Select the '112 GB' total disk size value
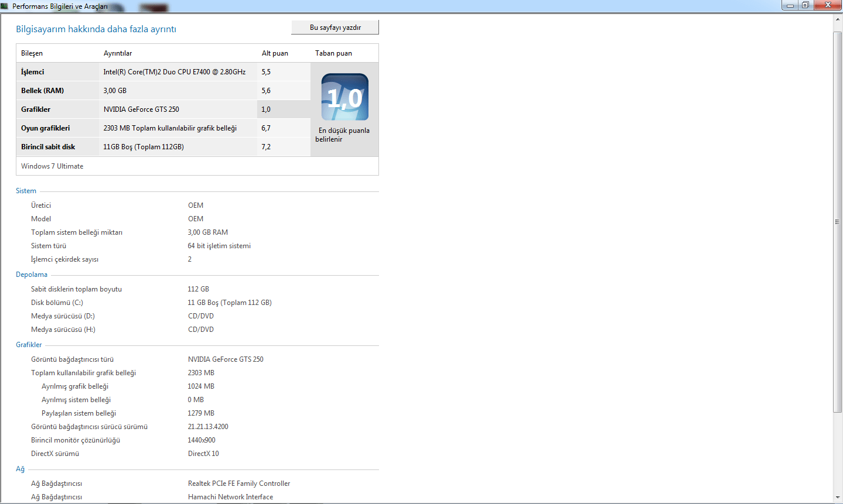Viewport: 843px width, 504px height. click(x=199, y=289)
